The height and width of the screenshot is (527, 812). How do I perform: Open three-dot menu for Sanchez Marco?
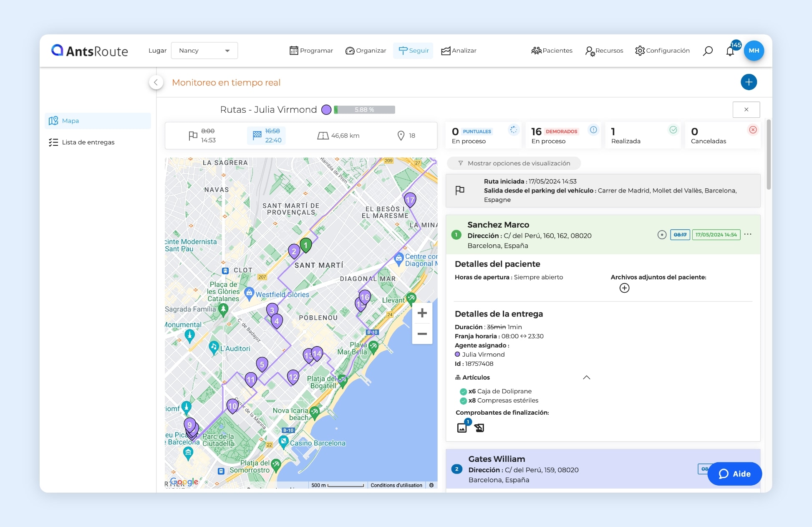(x=748, y=234)
